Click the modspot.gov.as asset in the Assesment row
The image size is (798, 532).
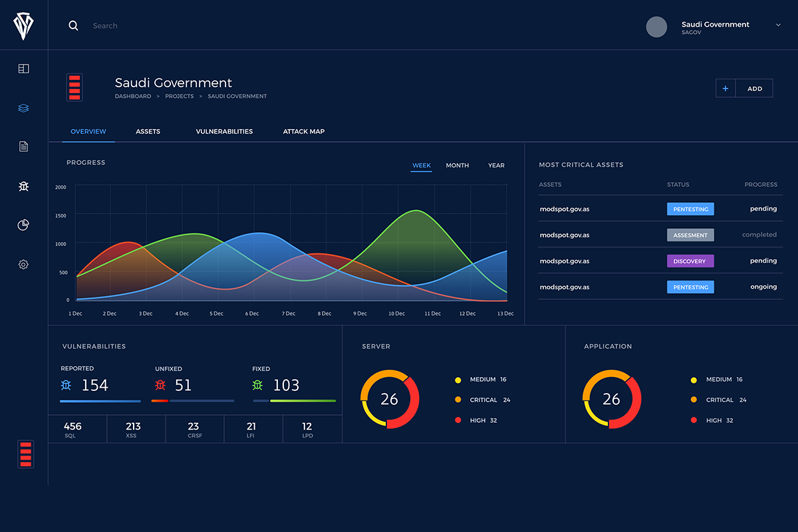pyautogui.click(x=565, y=235)
